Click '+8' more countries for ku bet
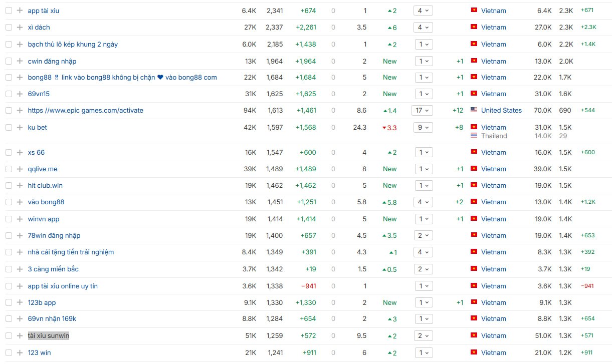This screenshot has width=612, height=364. point(459,127)
